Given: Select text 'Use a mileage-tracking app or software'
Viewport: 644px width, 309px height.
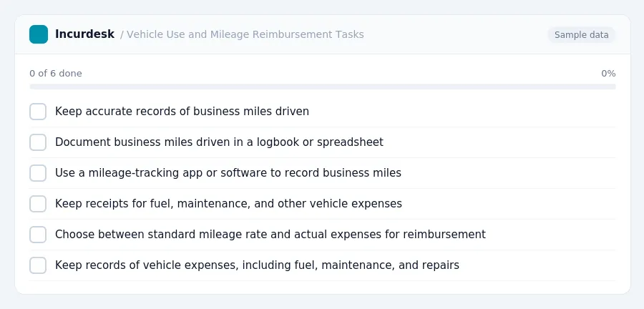Looking at the screenshot, I should pyautogui.click(x=161, y=173).
